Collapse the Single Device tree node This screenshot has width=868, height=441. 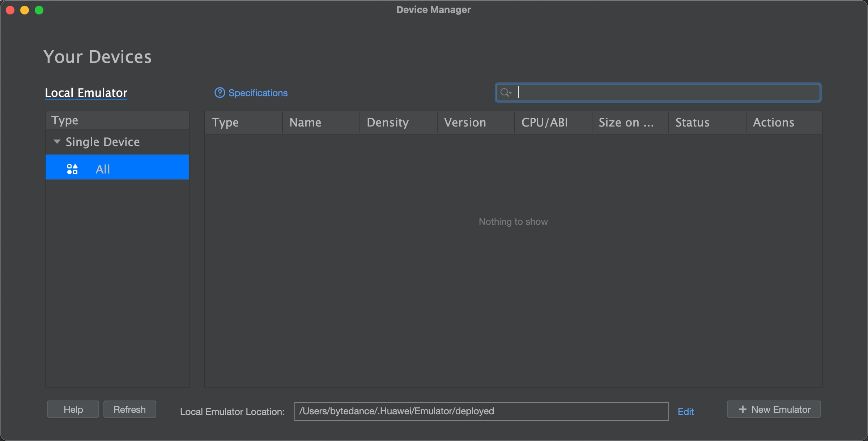point(57,142)
